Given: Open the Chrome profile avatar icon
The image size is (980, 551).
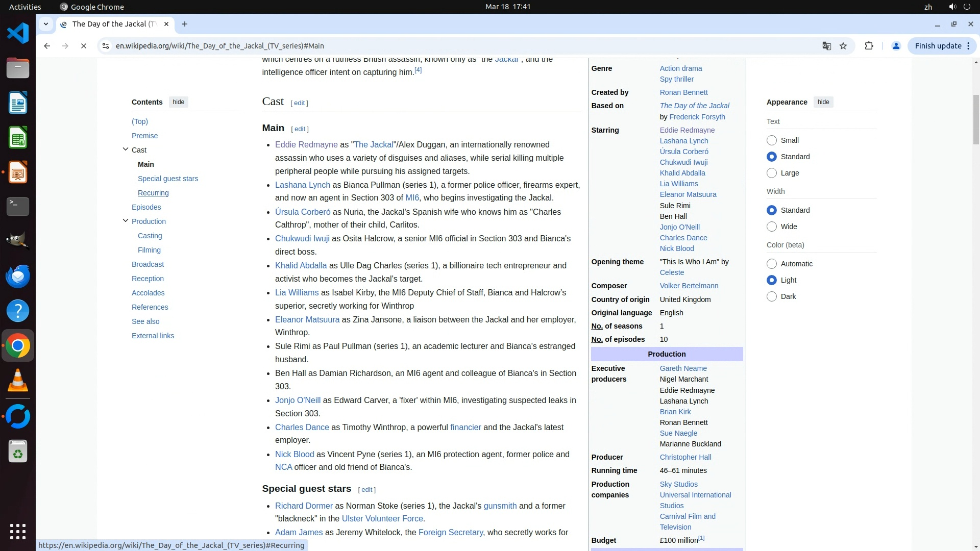Looking at the screenshot, I should click(x=896, y=46).
